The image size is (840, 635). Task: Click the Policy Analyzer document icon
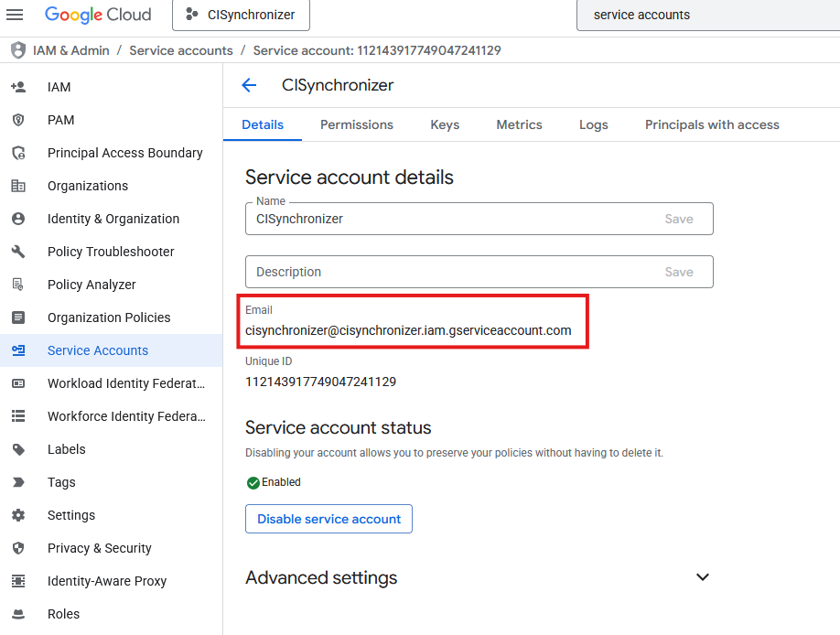click(18, 285)
